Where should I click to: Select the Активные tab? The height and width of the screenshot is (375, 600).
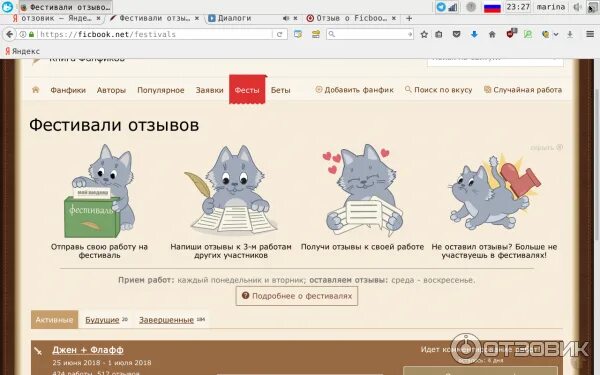(54, 320)
